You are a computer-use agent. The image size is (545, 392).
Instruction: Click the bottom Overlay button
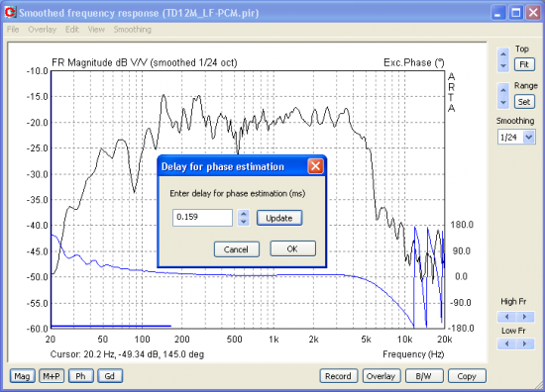[381, 376]
